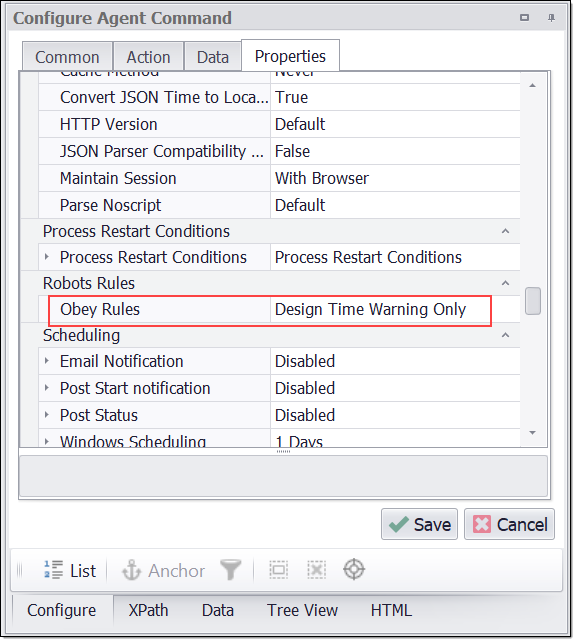This screenshot has width=576, height=642.
Task: Click the vertical scrollbar thumb
Action: point(533,301)
